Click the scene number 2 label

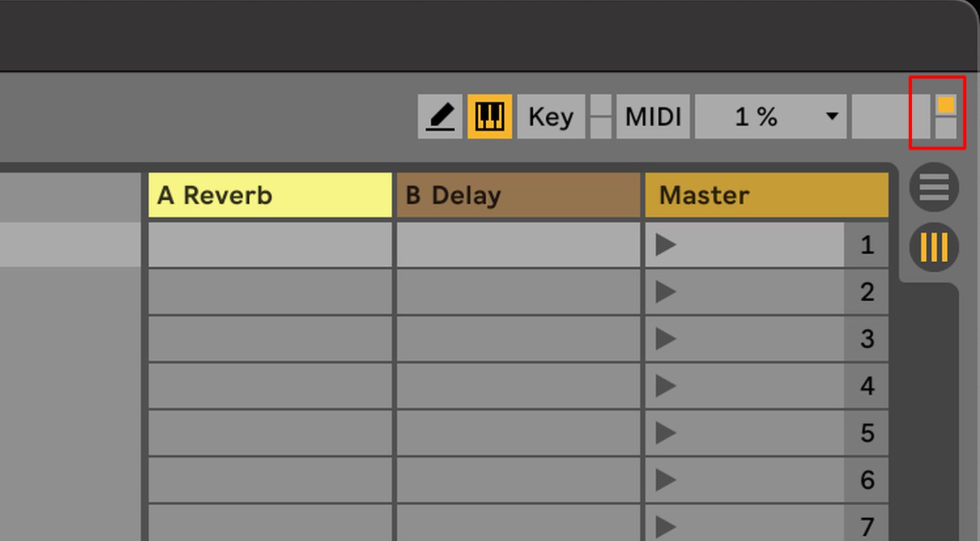866,292
